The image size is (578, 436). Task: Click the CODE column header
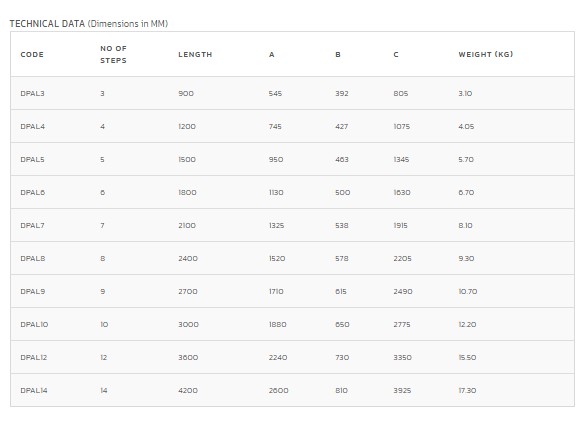point(32,55)
